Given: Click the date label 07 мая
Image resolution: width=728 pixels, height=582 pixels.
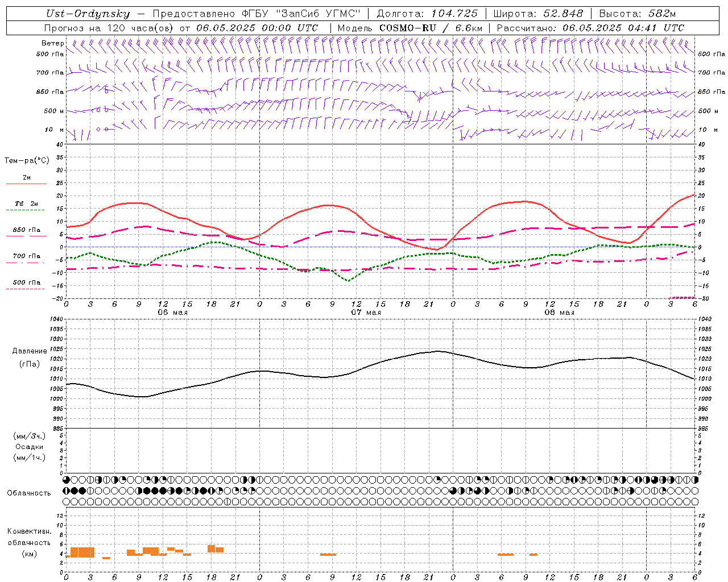Looking at the screenshot, I should [x=366, y=313].
